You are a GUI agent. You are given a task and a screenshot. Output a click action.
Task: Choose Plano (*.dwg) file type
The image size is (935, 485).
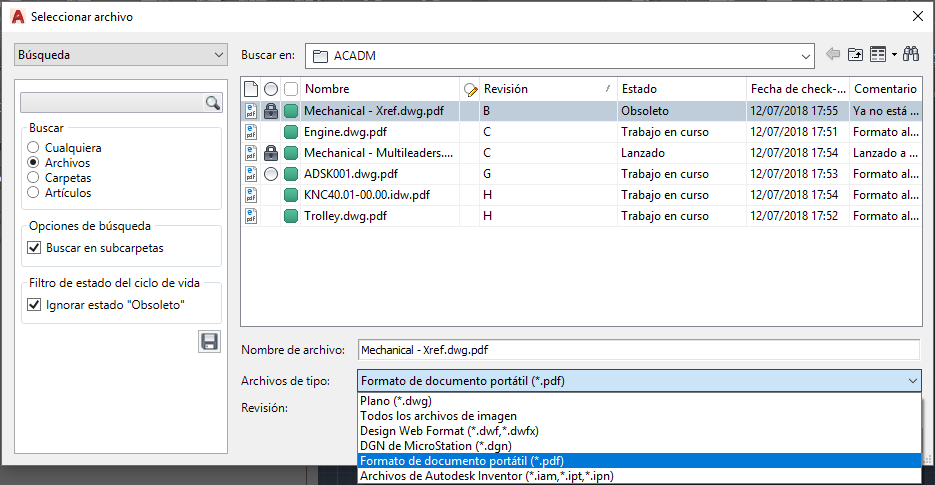coord(639,401)
